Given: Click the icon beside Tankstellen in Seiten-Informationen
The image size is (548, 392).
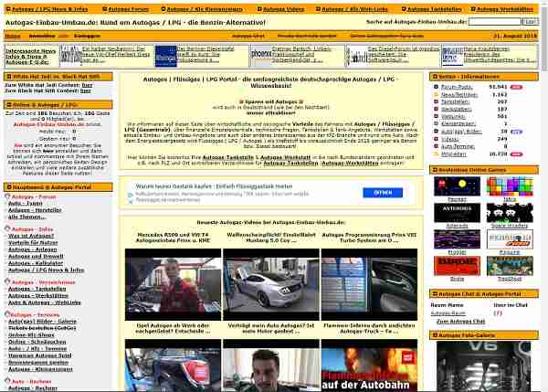Looking at the screenshot, I should click(436, 101).
